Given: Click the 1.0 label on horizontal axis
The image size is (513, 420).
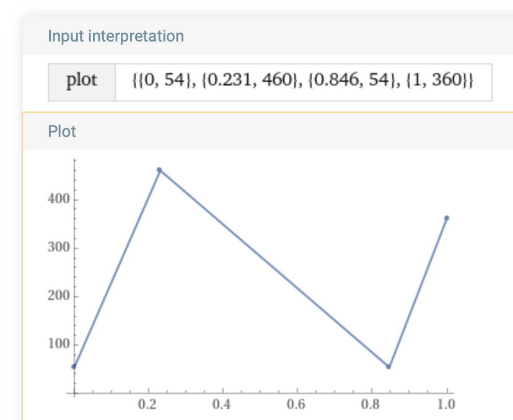Looking at the screenshot, I should (x=445, y=405).
